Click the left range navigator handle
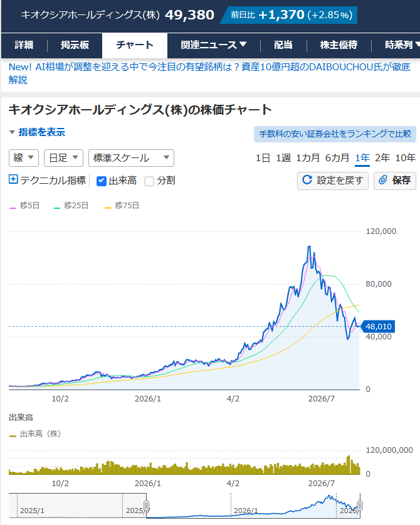 click(x=146, y=506)
